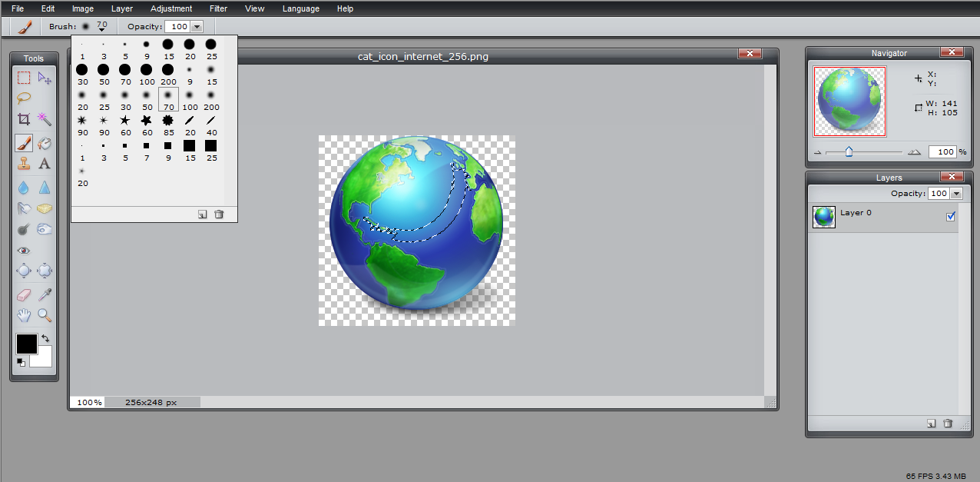Select the Dodge tool
This screenshot has width=980, height=482.
pos(24,228)
